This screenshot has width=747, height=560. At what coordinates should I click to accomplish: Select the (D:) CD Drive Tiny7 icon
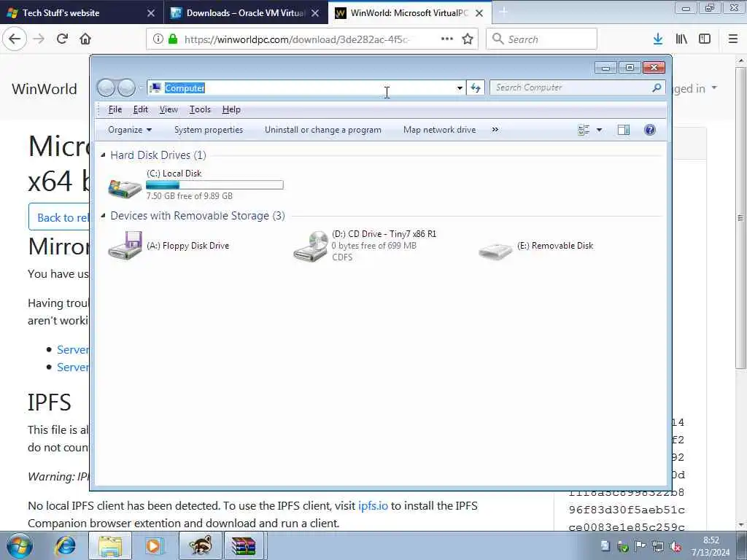click(310, 246)
